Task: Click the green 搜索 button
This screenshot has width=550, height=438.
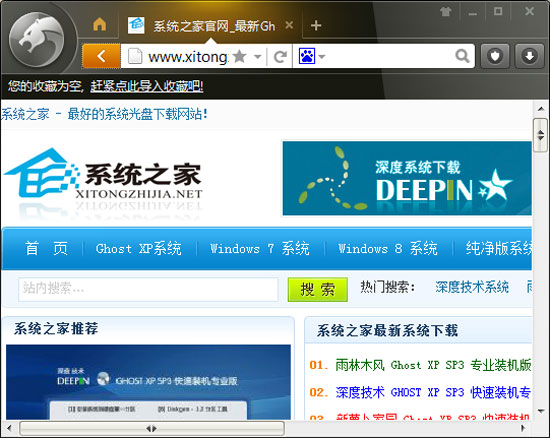Action: [317, 290]
